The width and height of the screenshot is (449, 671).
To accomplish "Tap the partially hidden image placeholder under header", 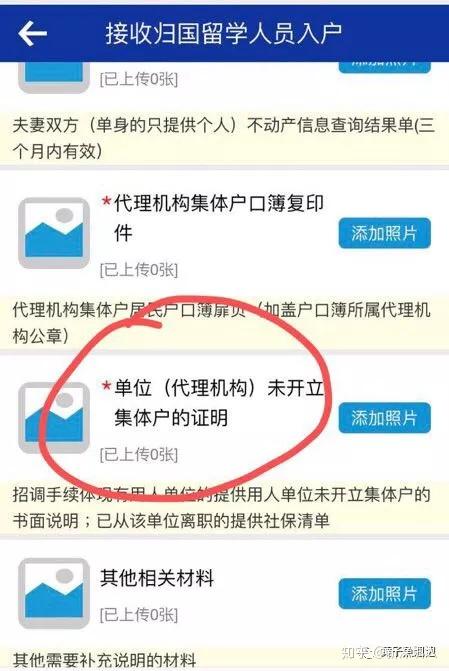I will click(54, 77).
